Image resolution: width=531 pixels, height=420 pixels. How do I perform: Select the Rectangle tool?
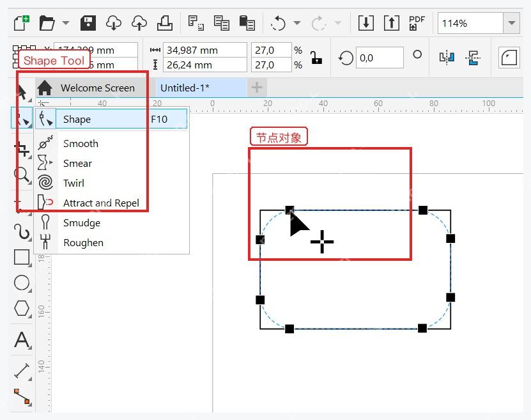click(x=22, y=257)
